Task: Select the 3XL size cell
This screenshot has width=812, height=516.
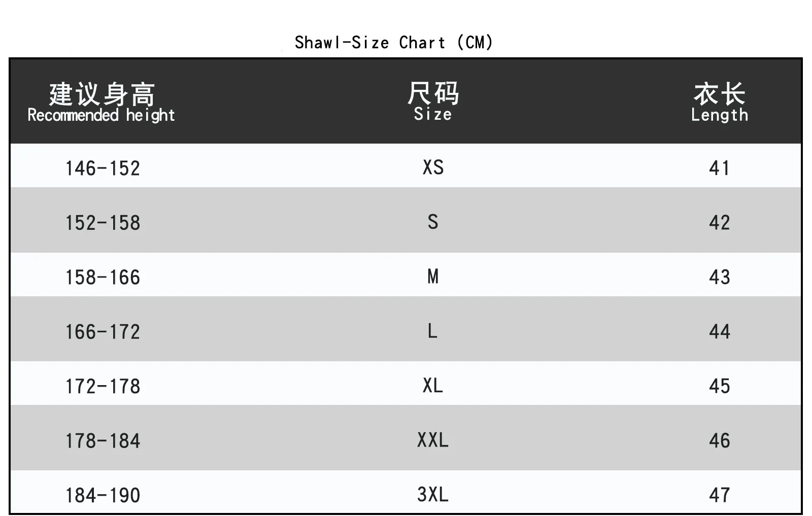Action: 433,494
